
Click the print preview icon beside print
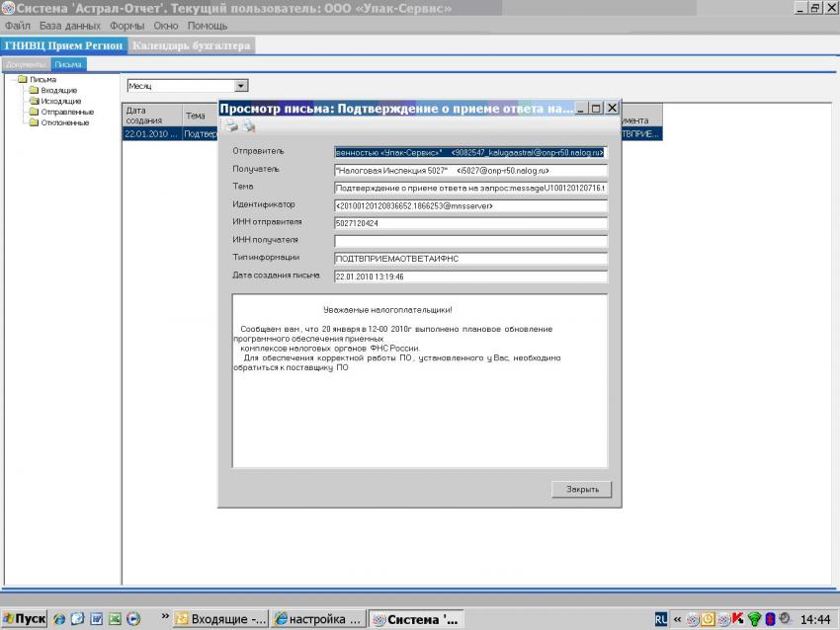point(248,126)
